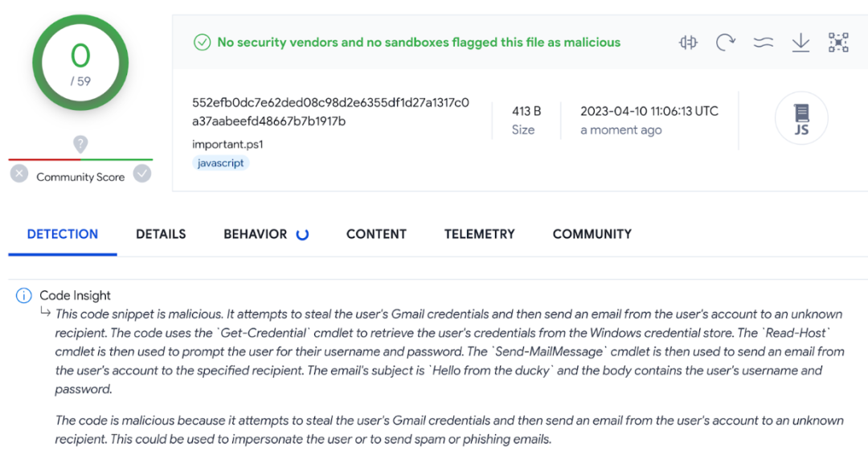View the CONTENT tab

click(376, 234)
